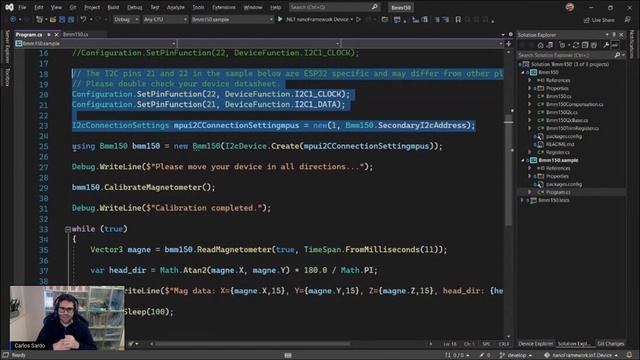Click Preview Selected Items icon in Solution Explorer

615,45
